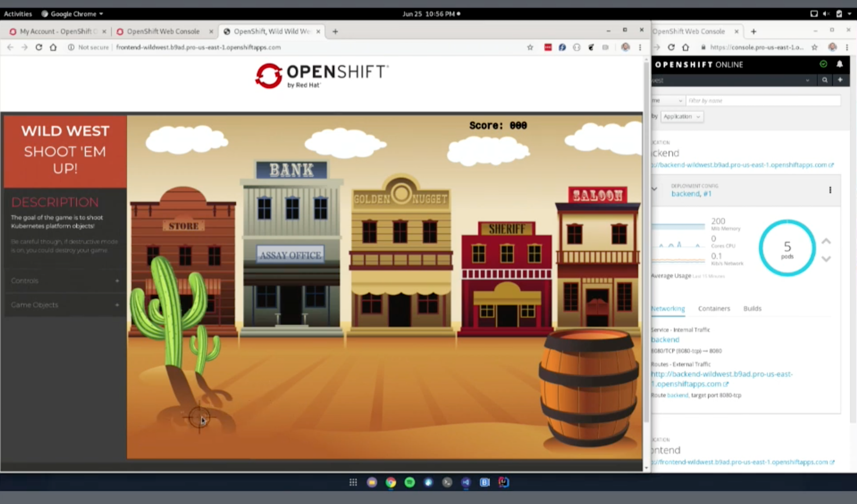Viewport: 857px width, 504px height.
Task: Scale down the backend pods with down arrow
Action: click(x=826, y=259)
